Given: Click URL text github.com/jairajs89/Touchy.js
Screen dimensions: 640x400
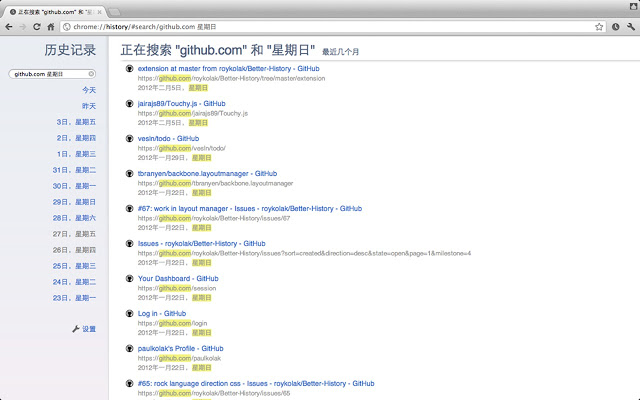Looking at the screenshot, I should (x=193, y=113).
